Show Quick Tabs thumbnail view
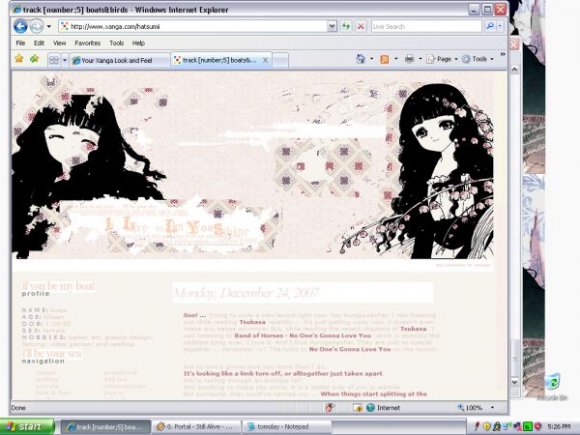 click(54, 60)
